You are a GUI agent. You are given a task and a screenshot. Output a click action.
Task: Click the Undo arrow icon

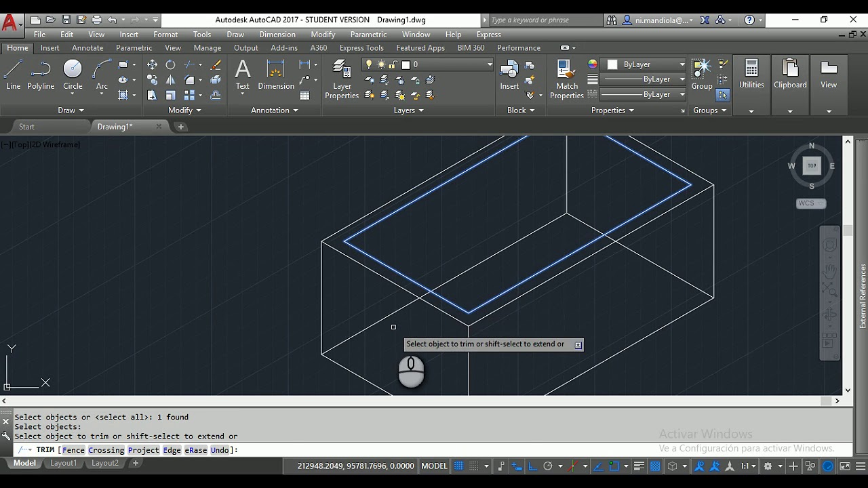click(112, 20)
